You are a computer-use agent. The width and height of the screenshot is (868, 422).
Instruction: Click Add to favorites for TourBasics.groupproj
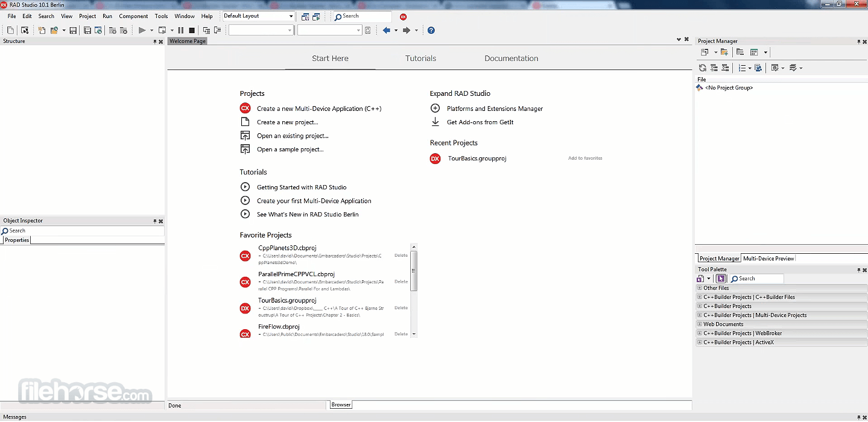(585, 158)
